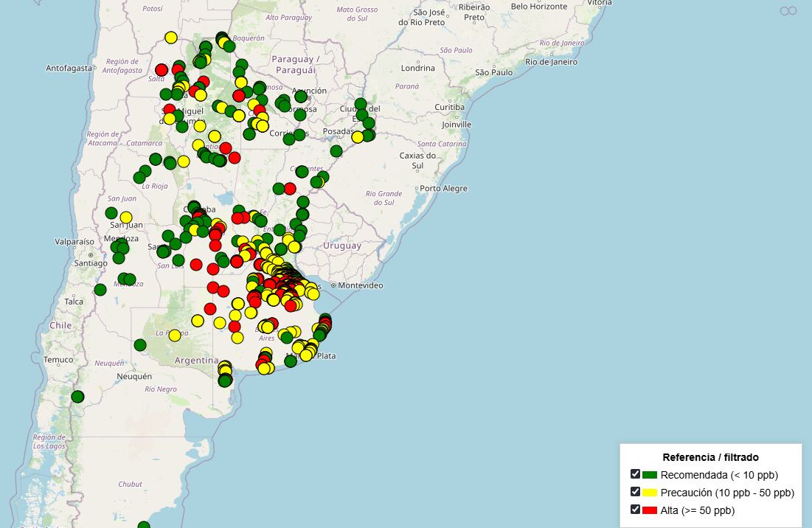
Task: Select a yellow marker near Formosa
Action: click(241, 83)
